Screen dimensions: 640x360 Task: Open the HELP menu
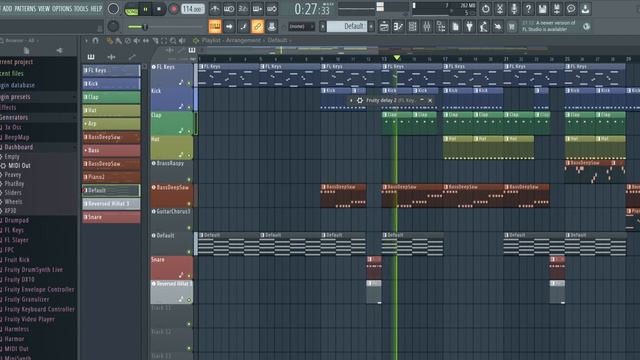[x=96, y=9]
